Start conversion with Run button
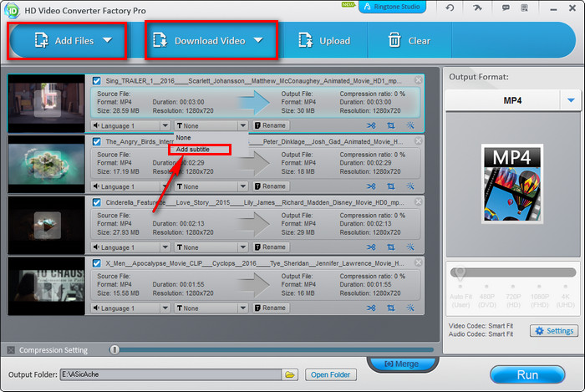Screen dimensions: 585x392 (x=527, y=374)
